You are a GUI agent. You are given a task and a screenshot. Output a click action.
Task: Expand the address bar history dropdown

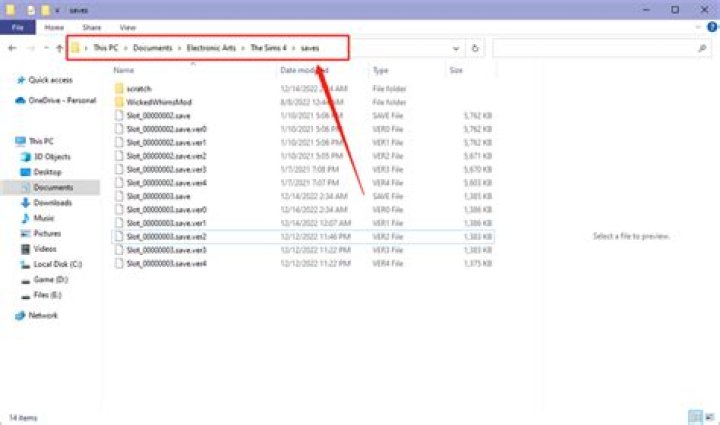456,48
